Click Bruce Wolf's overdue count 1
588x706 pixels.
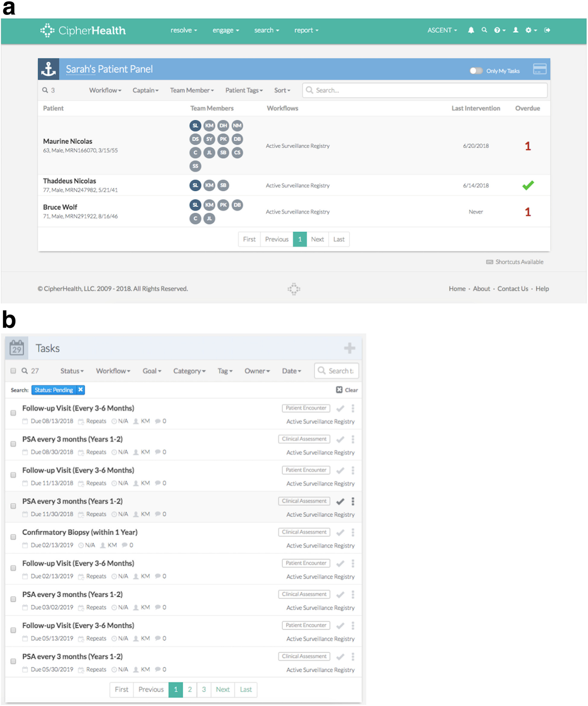coord(528,212)
